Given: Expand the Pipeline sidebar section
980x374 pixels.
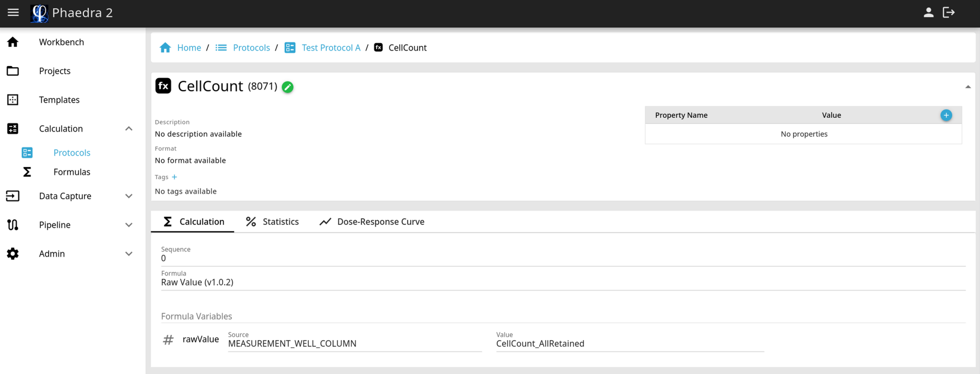Looking at the screenshot, I should 129,225.
